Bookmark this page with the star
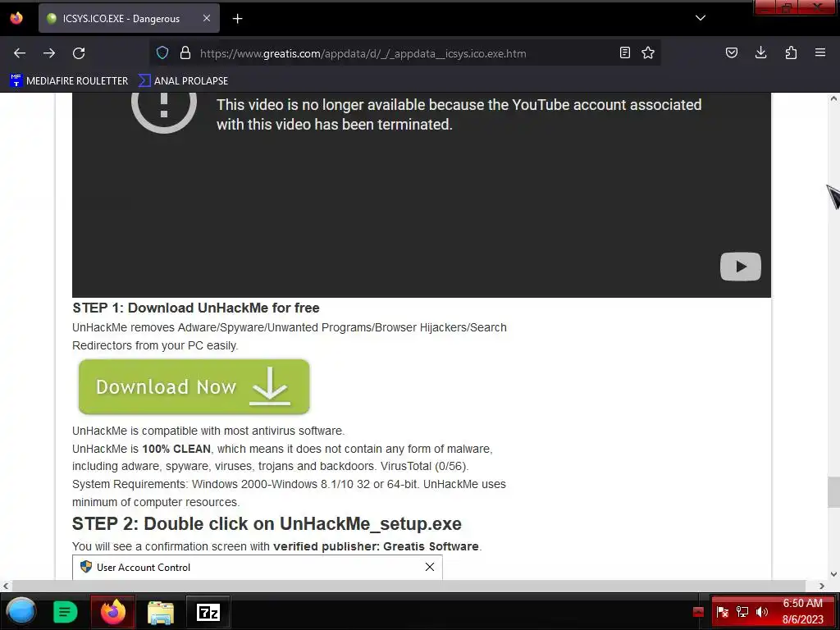840x630 pixels. (648, 53)
